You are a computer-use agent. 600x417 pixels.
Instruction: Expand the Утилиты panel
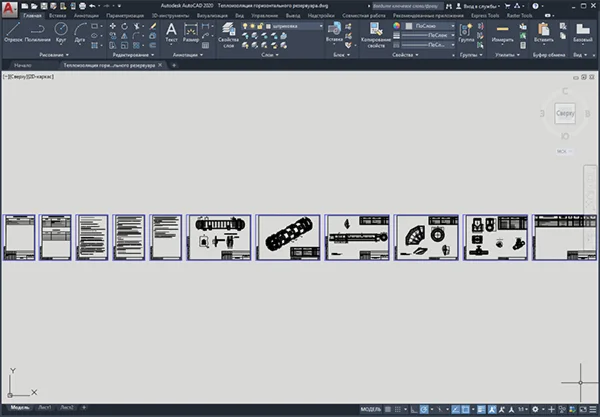507,55
